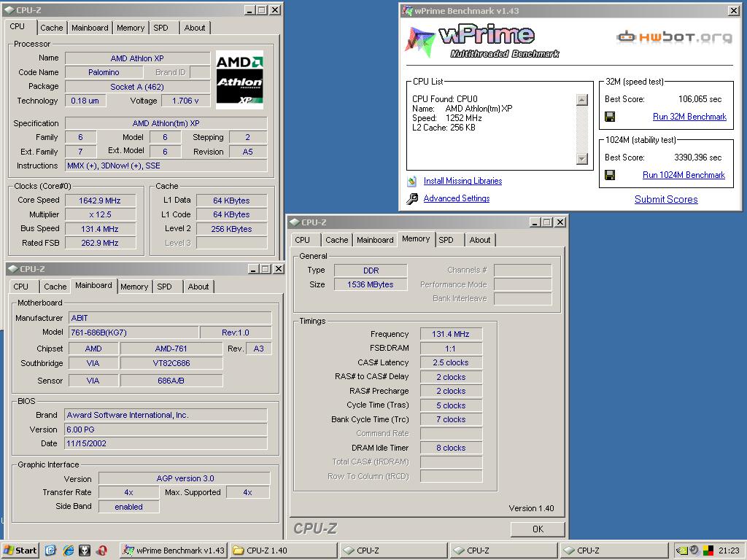Image resolution: width=747 pixels, height=560 pixels.
Task: Click the Multiplier value x 12.5
Action: tap(100, 215)
